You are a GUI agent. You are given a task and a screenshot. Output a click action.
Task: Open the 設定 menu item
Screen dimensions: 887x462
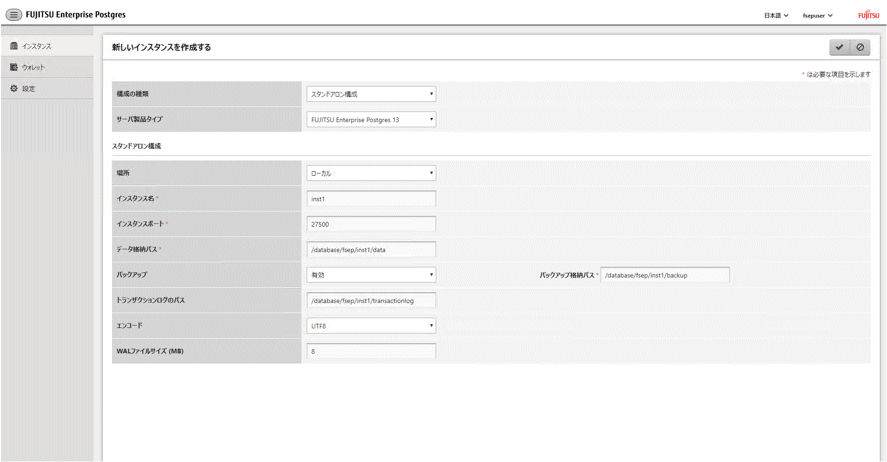(x=47, y=89)
